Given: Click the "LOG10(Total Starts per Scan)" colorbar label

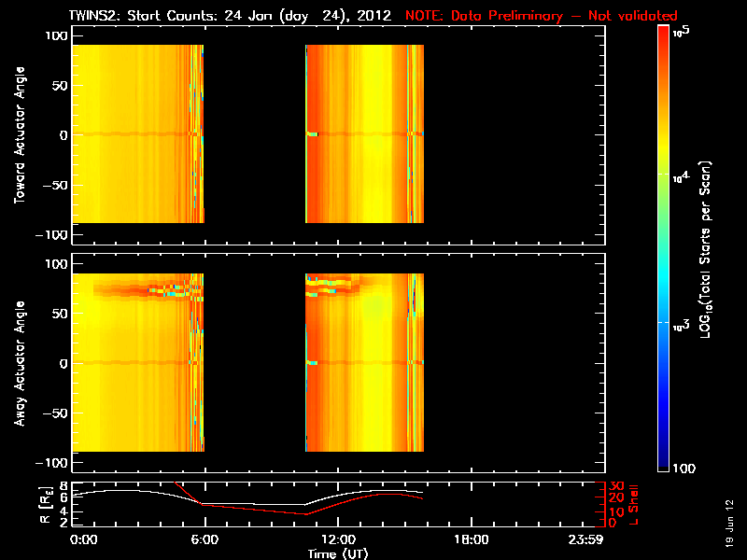Looking at the screenshot, I should click(705, 249).
